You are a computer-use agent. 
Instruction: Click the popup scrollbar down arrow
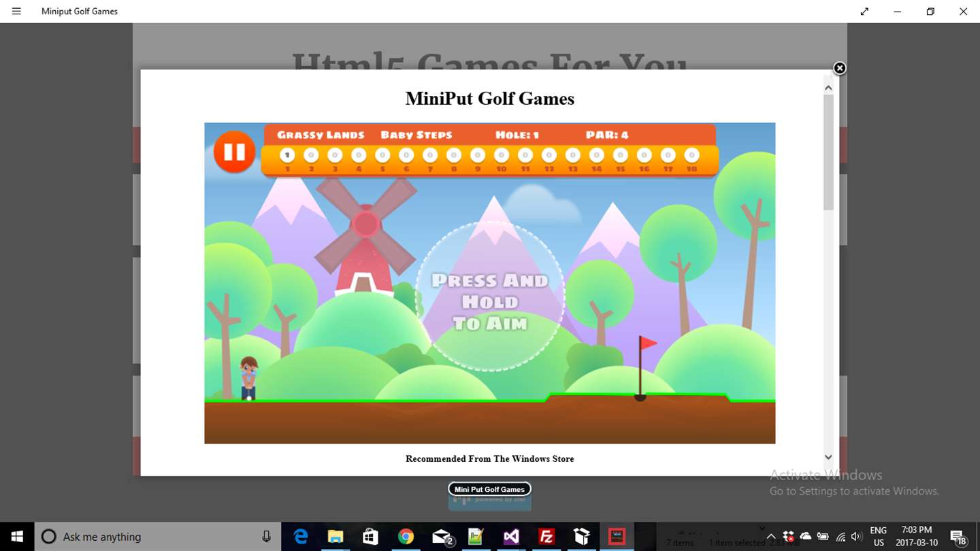(x=828, y=458)
